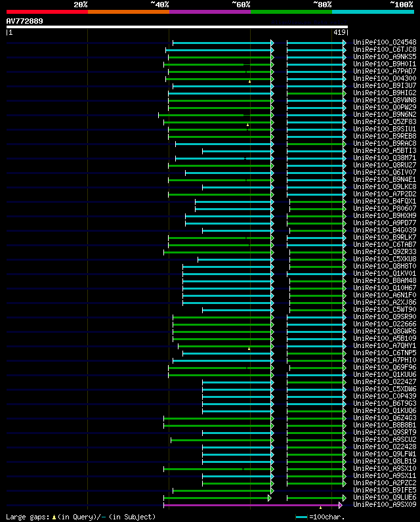This screenshot has height=522, width=420.
Task: Select the UniRef100_Q9SR90 label
Action: 385,317
